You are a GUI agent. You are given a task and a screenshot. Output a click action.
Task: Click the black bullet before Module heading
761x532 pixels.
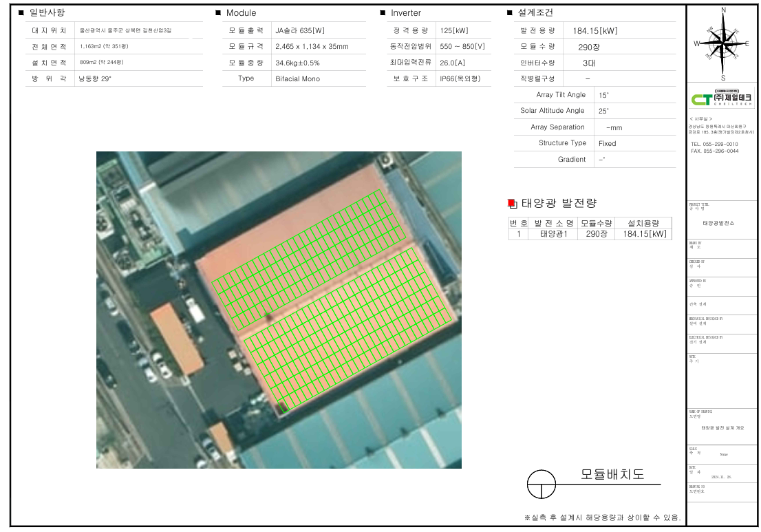pos(218,12)
